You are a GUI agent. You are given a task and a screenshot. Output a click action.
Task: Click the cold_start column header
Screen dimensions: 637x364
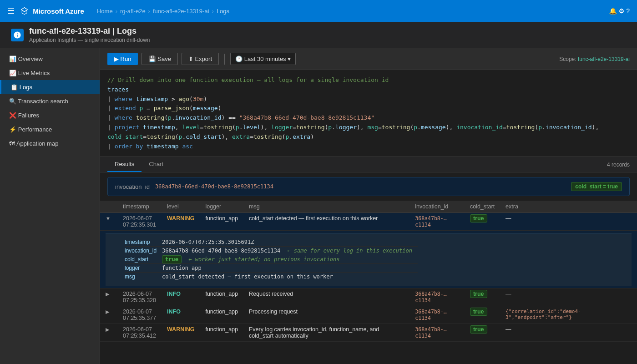(x=482, y=207)
